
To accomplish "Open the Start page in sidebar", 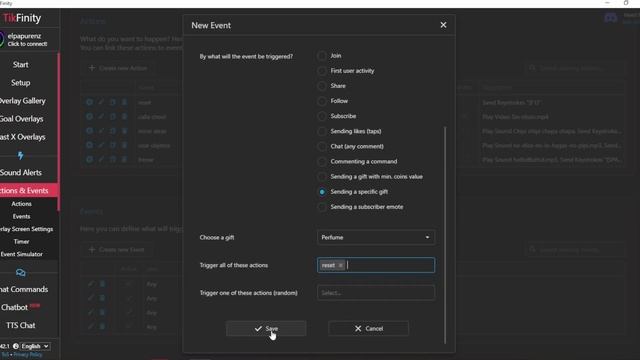I will (20, 64).
